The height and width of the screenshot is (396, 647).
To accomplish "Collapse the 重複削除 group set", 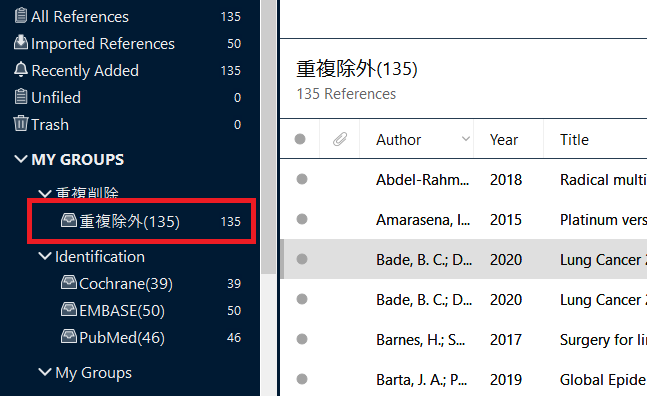I will [45, 193].
